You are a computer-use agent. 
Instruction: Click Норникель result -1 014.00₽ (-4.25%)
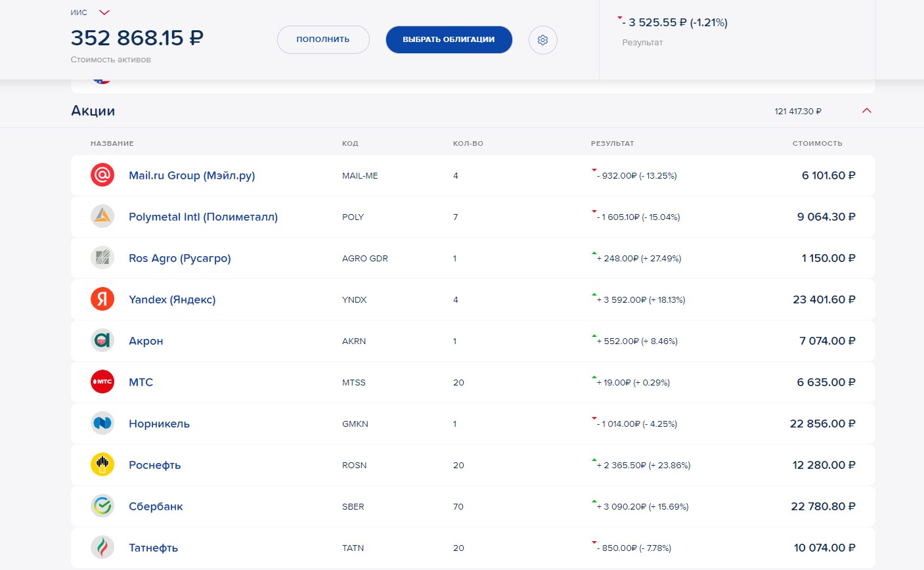[636, 424]
